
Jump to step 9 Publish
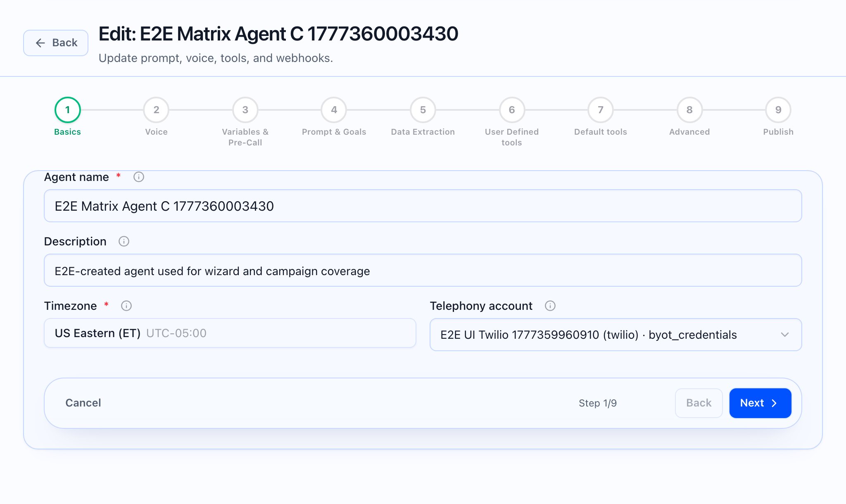click(778, 110)
